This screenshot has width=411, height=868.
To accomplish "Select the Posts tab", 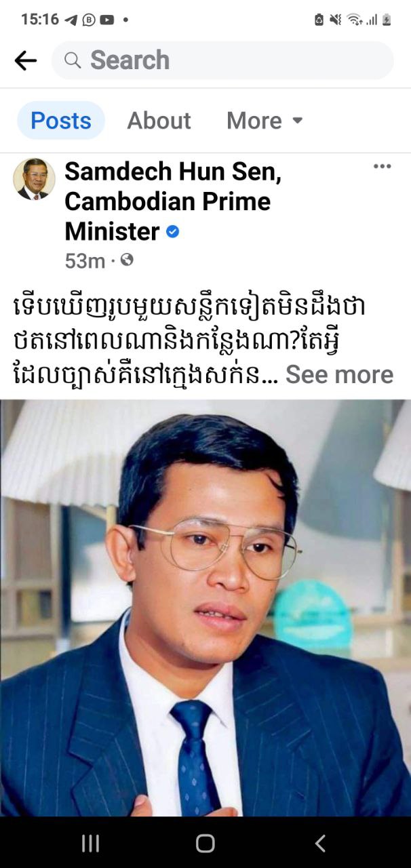I will [x=61, y=121].
